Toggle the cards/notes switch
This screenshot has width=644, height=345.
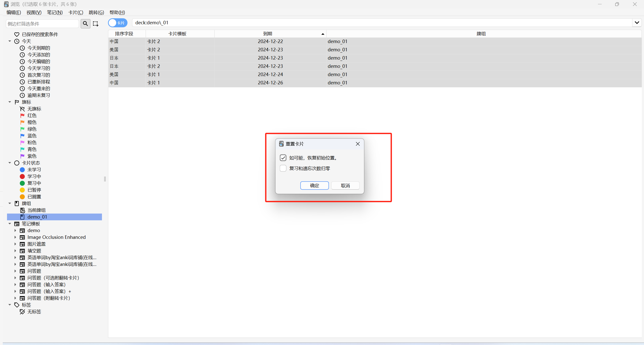tap(118, 23)
